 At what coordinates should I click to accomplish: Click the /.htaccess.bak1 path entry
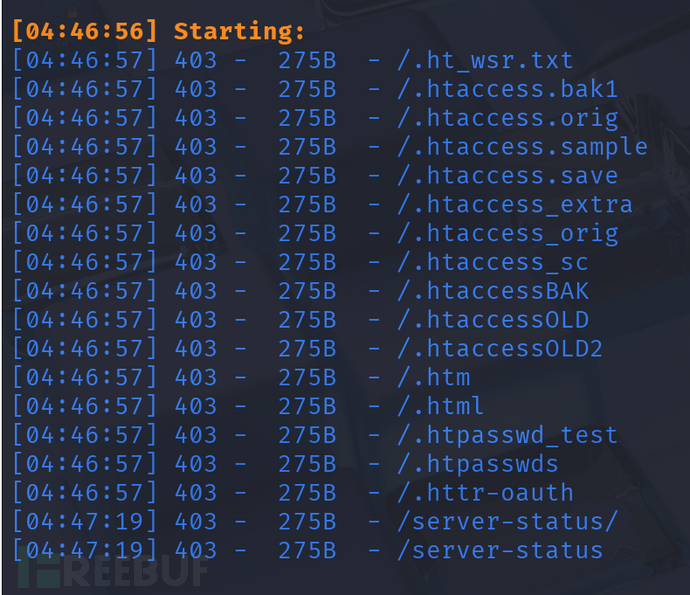[x=508, y=90]
